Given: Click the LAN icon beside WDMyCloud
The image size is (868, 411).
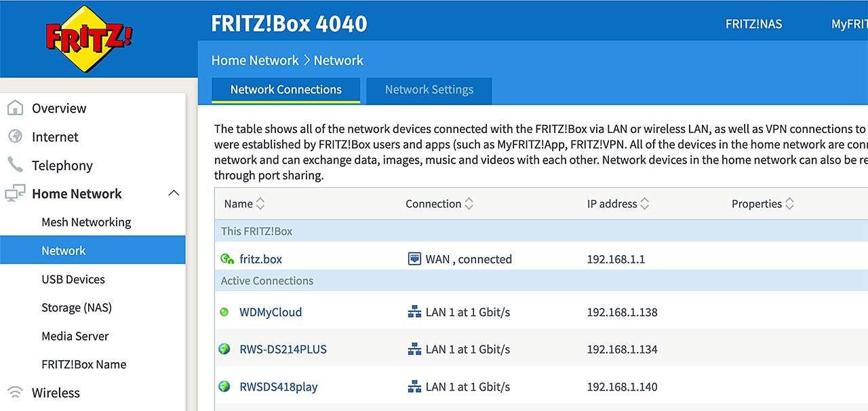Looking at the screenshot, I should point(414,312).
